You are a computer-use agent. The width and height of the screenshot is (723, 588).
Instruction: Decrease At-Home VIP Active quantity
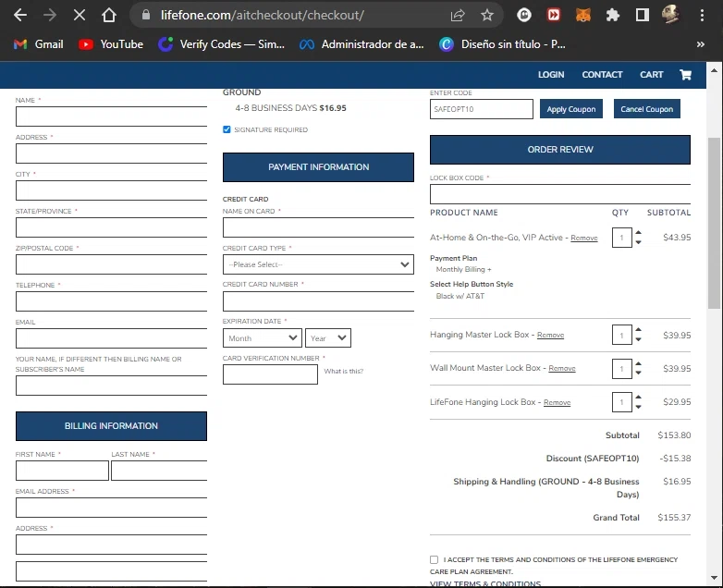coord(638,242)
